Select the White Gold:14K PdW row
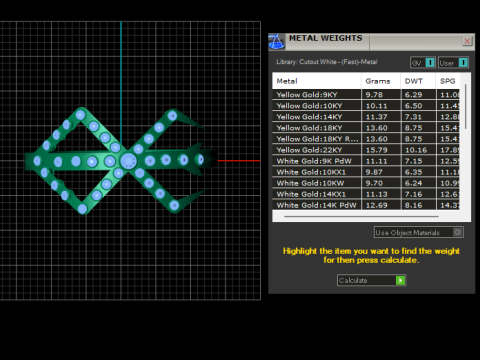The image size is (480, 360). [x=366, y=205]
